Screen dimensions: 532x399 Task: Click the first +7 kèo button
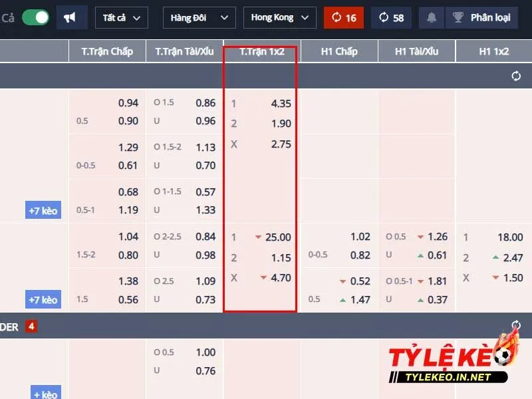tap(44, 211)
